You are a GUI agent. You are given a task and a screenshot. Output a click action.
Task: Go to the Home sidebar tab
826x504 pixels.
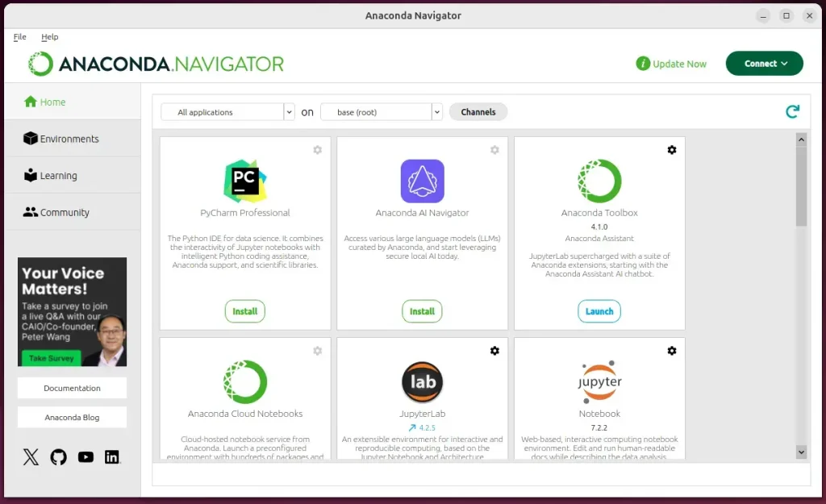(x=73, y=102)
